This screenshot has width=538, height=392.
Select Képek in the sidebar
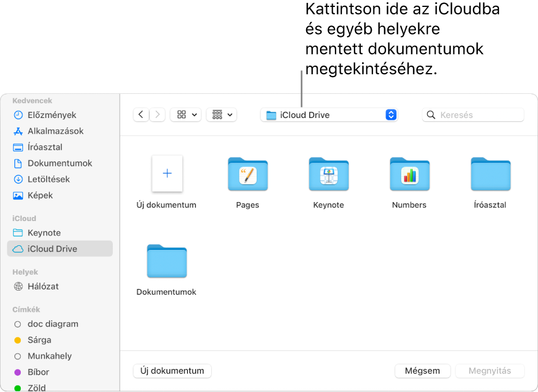pos(33,195)
